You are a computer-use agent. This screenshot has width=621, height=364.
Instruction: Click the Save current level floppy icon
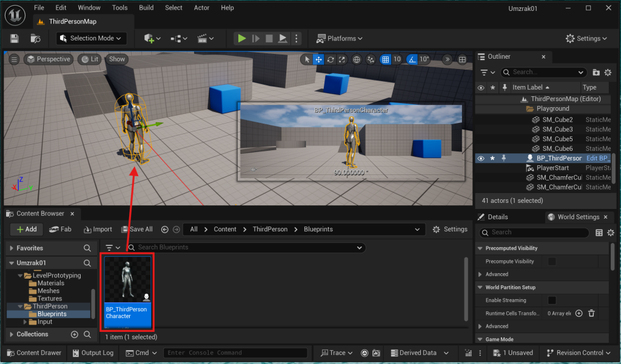point(15,38)
